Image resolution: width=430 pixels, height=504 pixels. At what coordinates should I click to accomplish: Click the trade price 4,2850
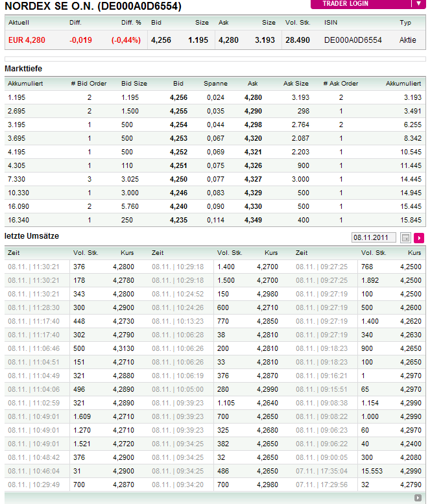pyautogui.click(x=267, y=321)
